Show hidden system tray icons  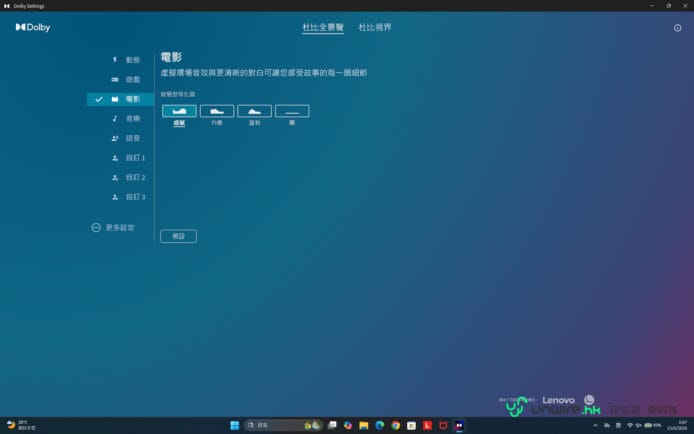click(x=595, y=426)
